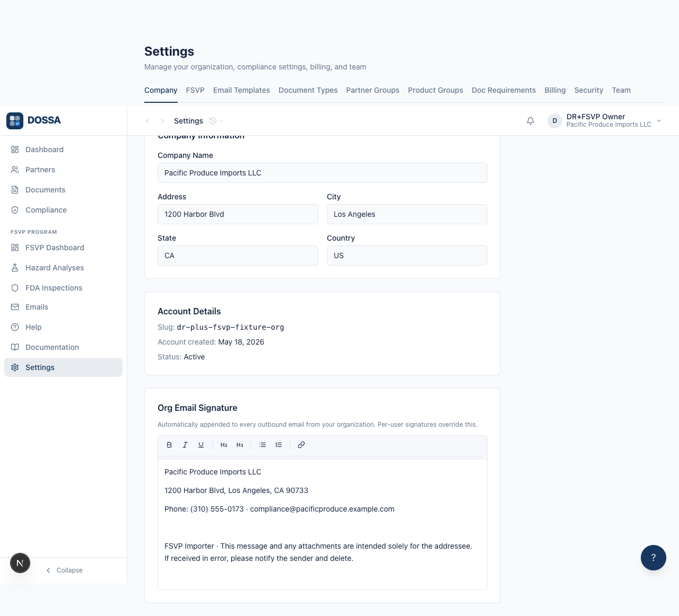Image resolution: width=679 pixels, height=616 pixels.
Task: Insert a link in the signature
Action: [x=301, y=445]
